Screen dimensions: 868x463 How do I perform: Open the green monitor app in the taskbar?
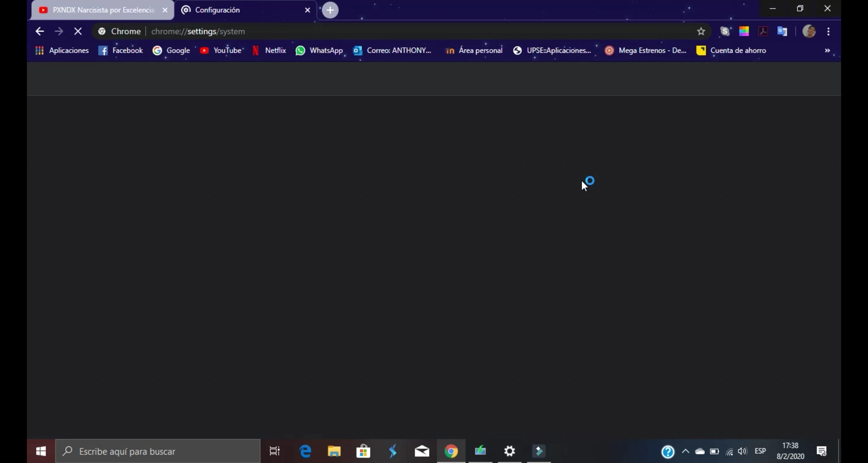click(481, 451)
